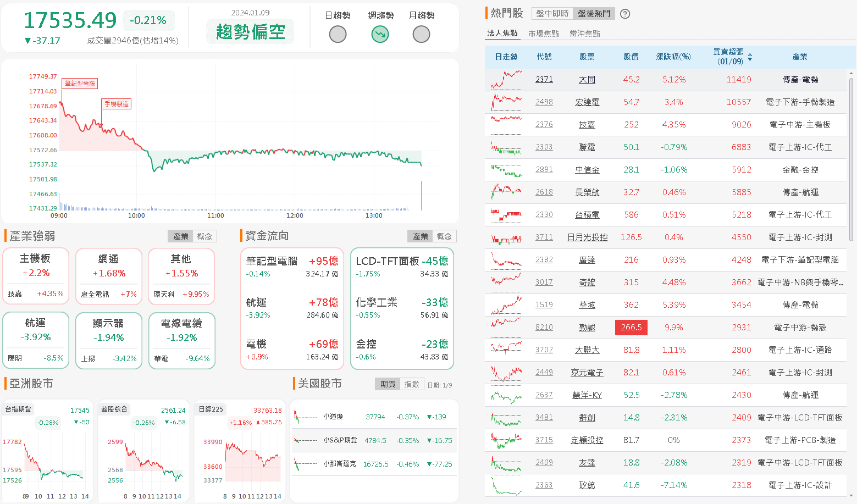Click the monthly trend (月趨勢) indicator circle
857x504 pixels.
point(421,34)
